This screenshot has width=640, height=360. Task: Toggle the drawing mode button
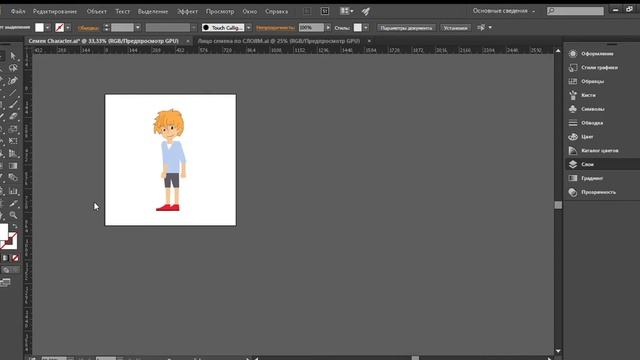(x=9, y=270)
